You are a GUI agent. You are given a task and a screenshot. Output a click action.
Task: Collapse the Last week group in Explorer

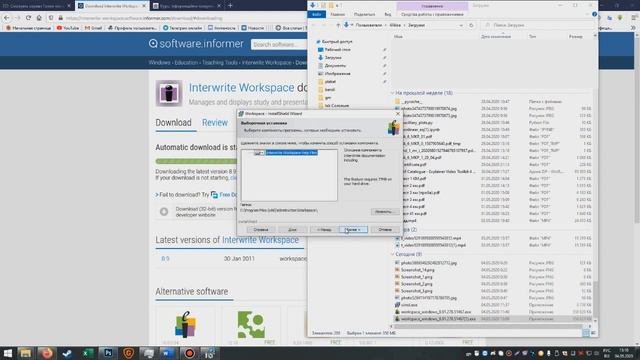(x=393, y=93)
